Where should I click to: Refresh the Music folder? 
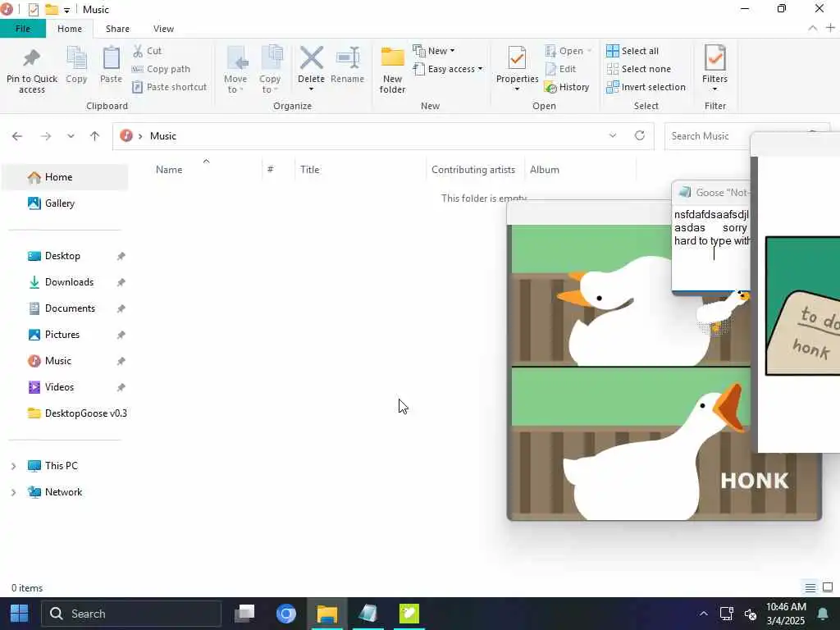640,136
